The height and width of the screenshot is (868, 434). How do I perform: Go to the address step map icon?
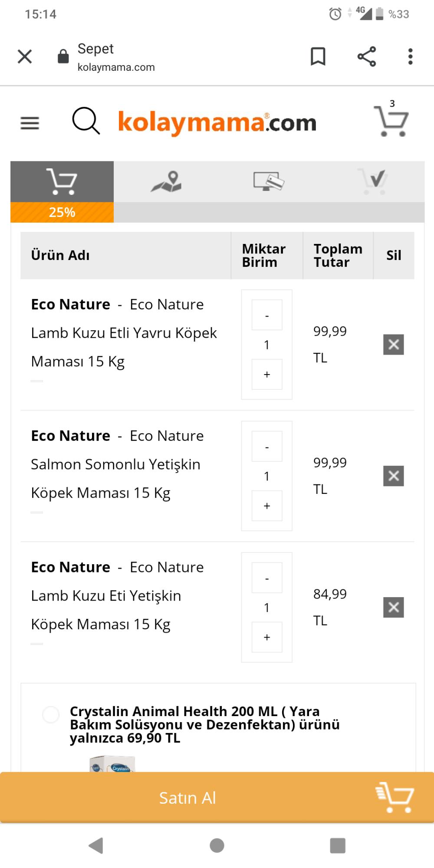pyautogui.click(x=166, y=181)
